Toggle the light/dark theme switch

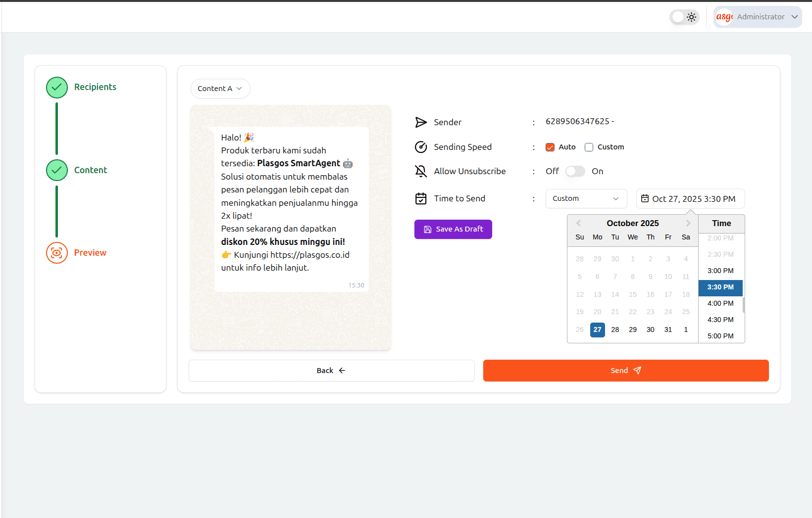point(684,17)
